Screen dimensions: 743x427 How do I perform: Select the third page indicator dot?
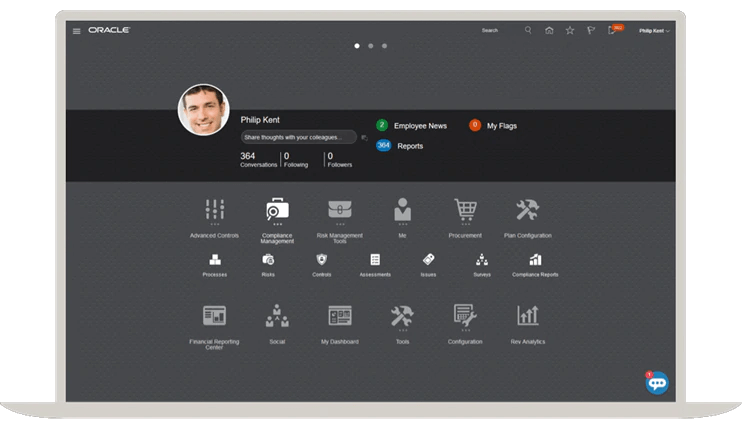click(x=385, y=46)
